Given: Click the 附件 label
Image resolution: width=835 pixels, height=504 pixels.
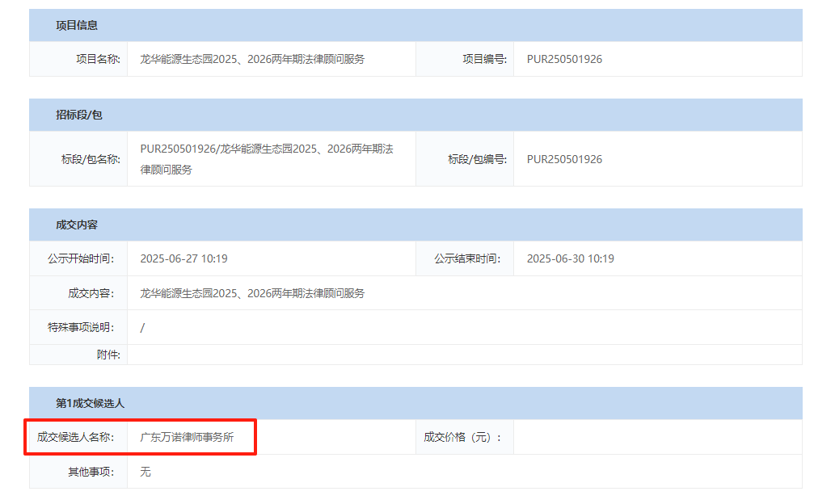Looking at the screenshot, I should tap(108, 355).
